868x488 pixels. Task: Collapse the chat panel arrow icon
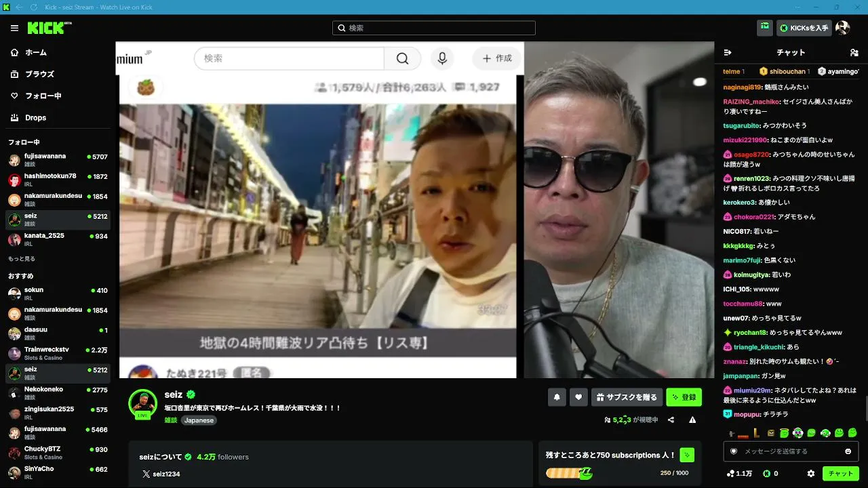point(728,52)
